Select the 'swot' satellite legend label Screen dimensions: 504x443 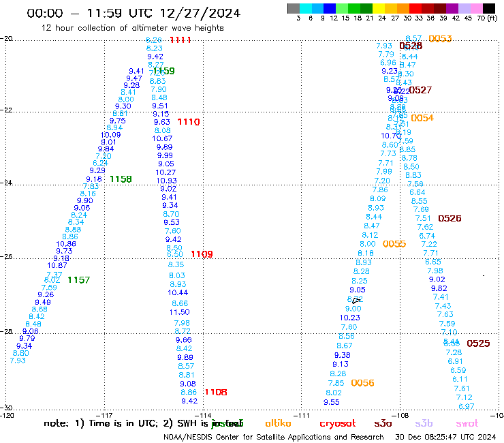[467, 424]
